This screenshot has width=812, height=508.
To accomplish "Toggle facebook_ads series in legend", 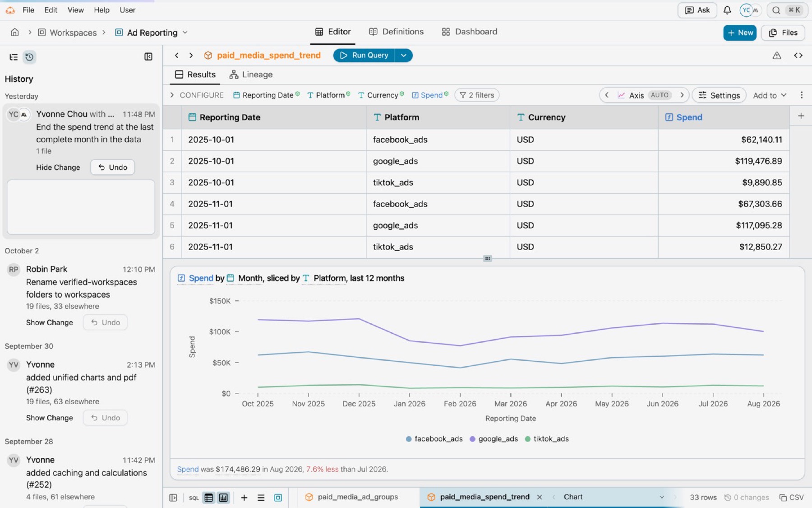I will click(434, 438).
